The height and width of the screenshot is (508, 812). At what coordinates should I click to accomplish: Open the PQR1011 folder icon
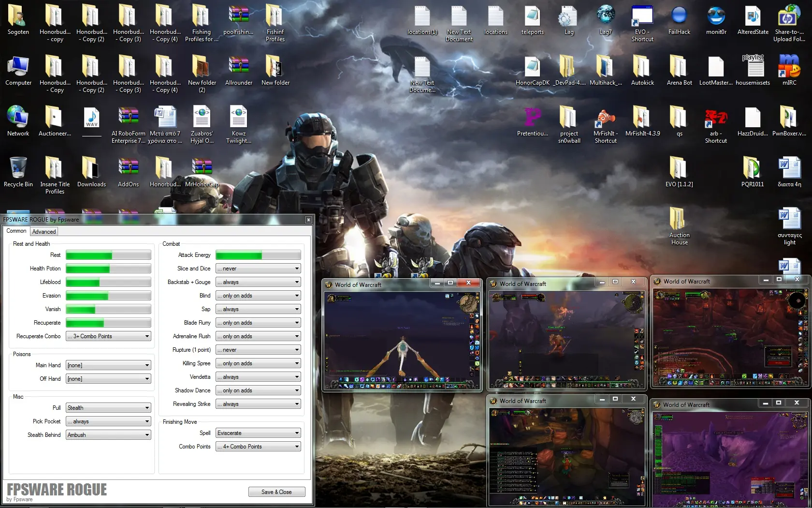[753, 172]
